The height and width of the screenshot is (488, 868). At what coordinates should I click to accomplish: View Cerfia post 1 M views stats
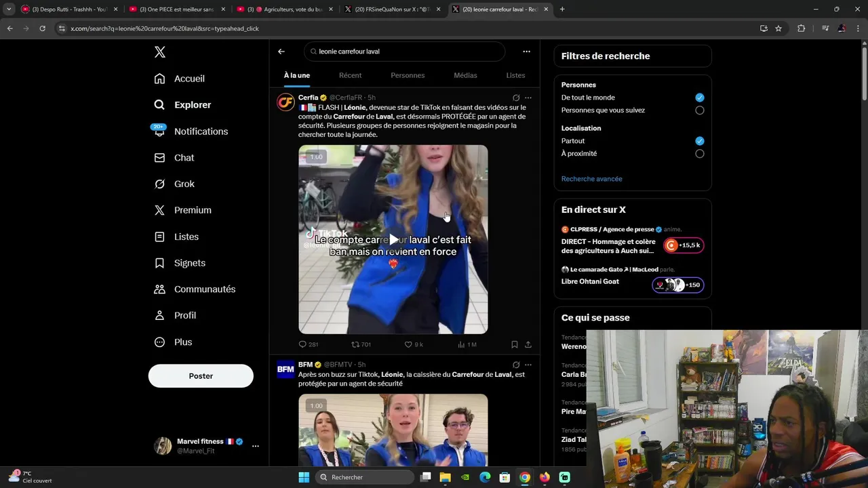467,344
